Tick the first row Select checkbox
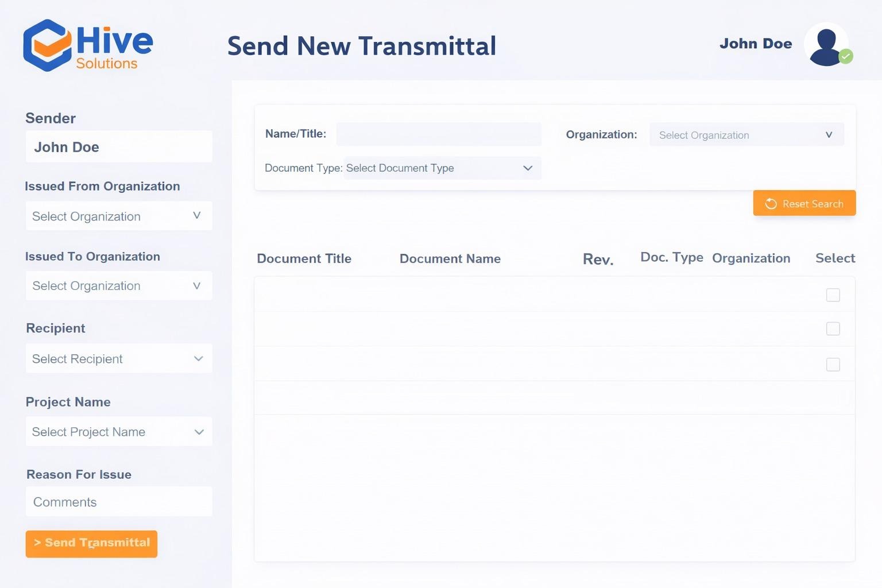This screenshot has height=588, width=882. [x=833, y=295]
